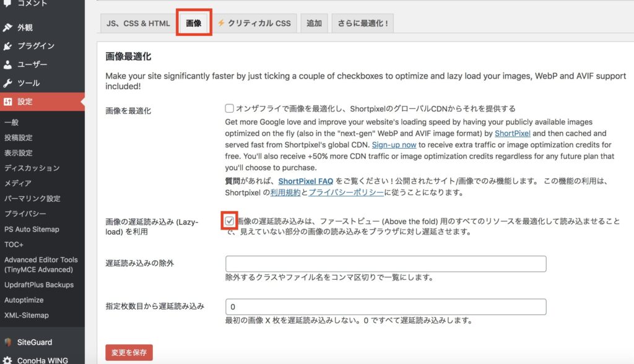Click the Plugins (プラグイン) plug icon
This screenshot has height=364, width=634.
pos(7,46)
